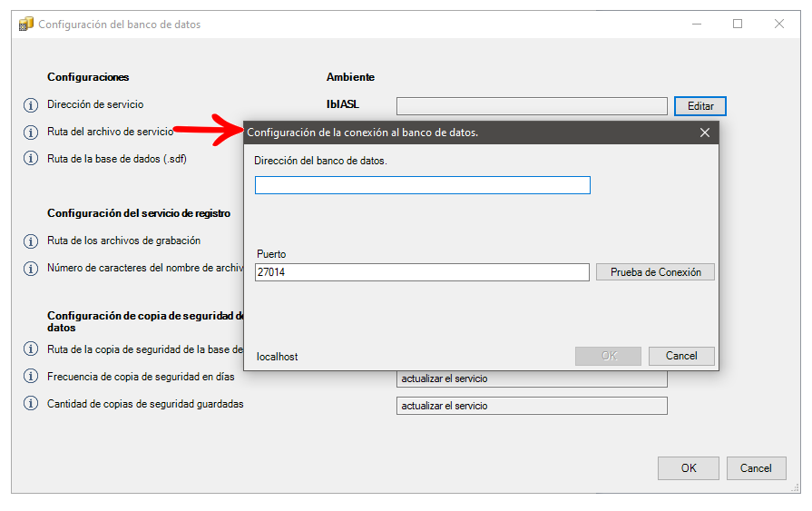Click info icon for Cantidad de copias de seguridad
The image size is (812, 511).
[x=30, y=404]
